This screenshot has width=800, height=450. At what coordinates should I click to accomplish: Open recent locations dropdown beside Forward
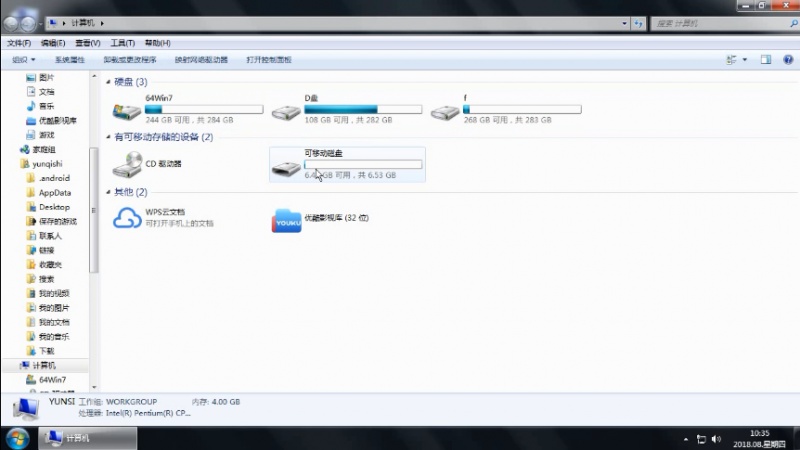coord(40,23)
